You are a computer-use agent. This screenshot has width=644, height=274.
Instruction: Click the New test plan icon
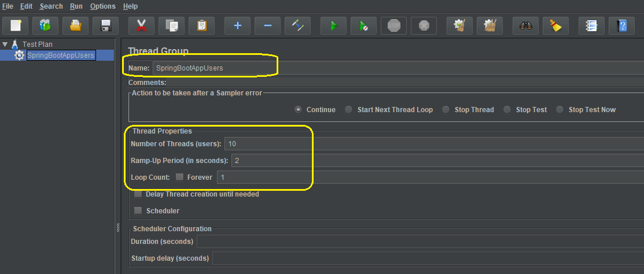(16, 26)
